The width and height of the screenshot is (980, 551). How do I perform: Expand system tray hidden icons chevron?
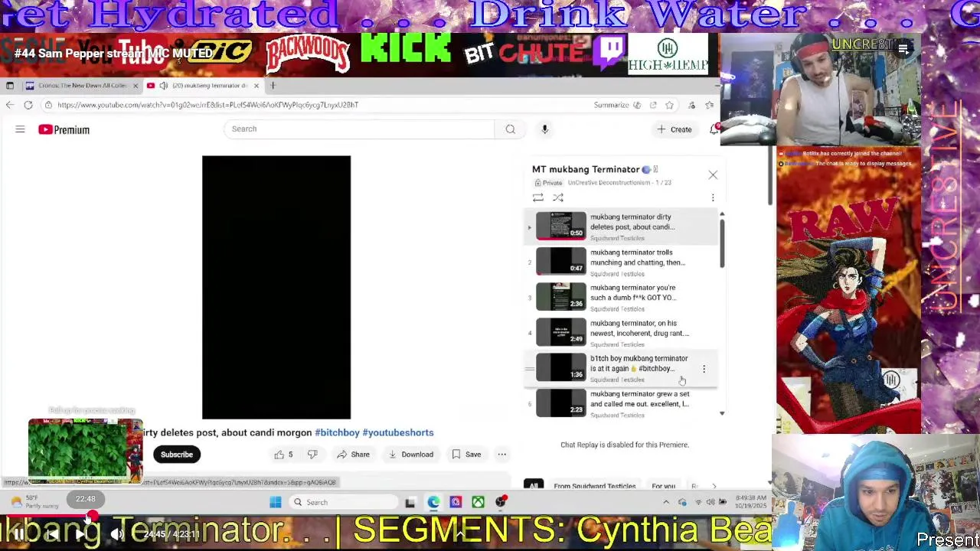coord(666,502)
